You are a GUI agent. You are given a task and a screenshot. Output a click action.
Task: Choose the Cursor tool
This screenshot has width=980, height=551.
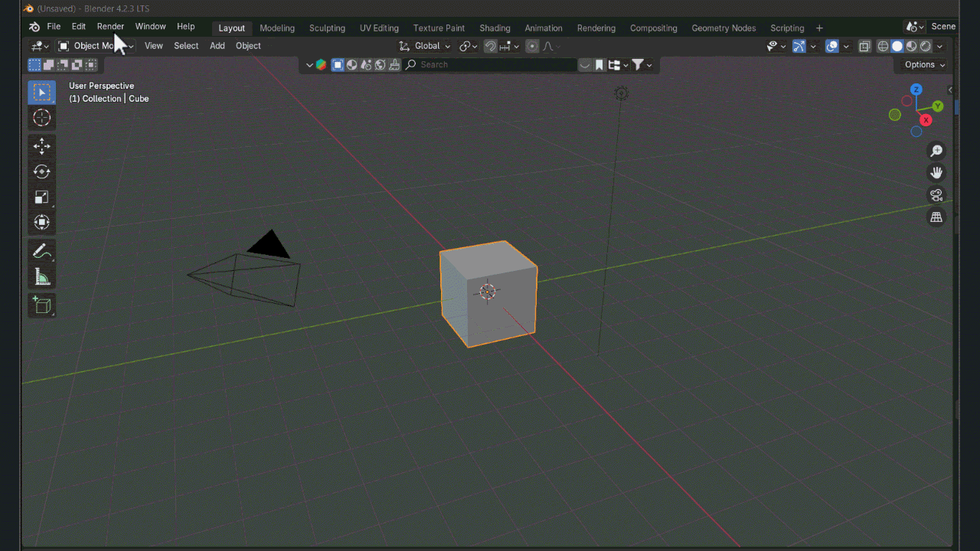pyautogui.click(x=42, y=118)
